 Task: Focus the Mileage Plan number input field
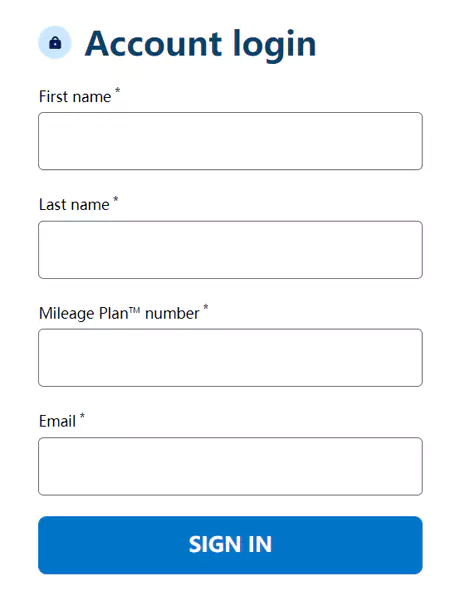click(230, 358)
